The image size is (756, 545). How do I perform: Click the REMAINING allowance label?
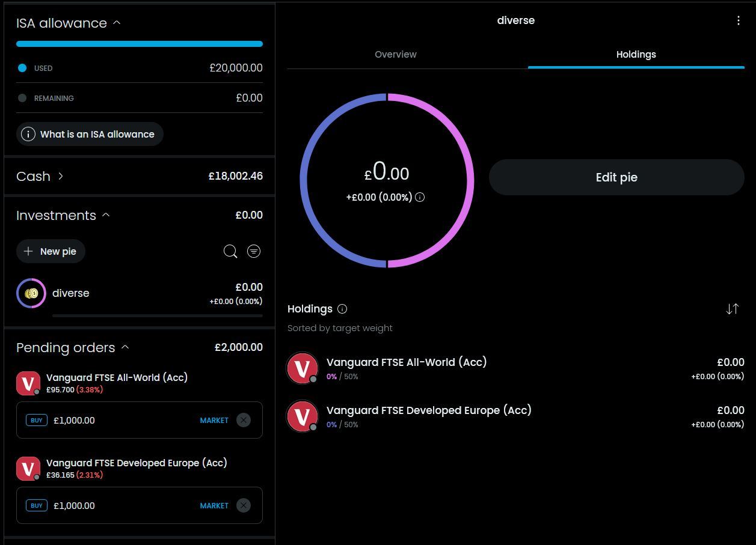[x=54, y=98]
